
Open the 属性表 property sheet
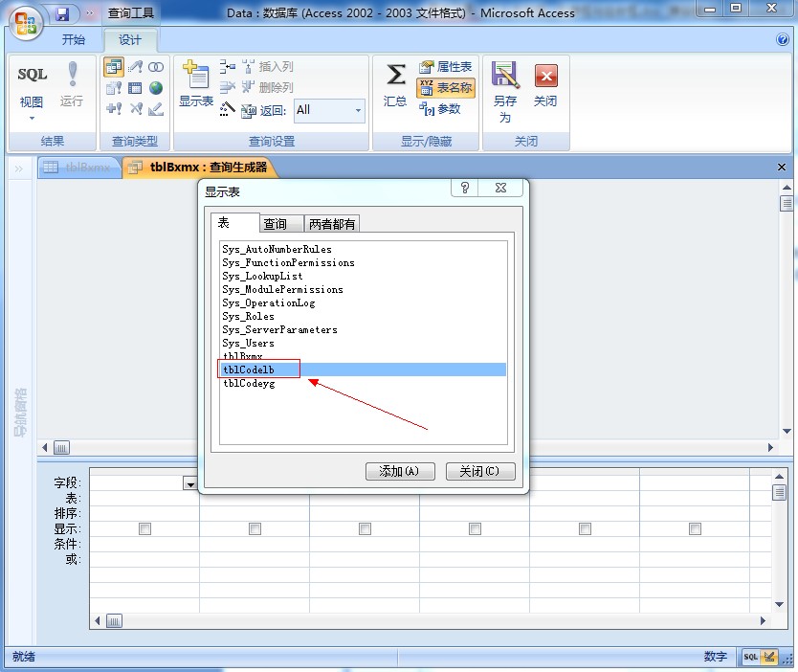(446, 67)
